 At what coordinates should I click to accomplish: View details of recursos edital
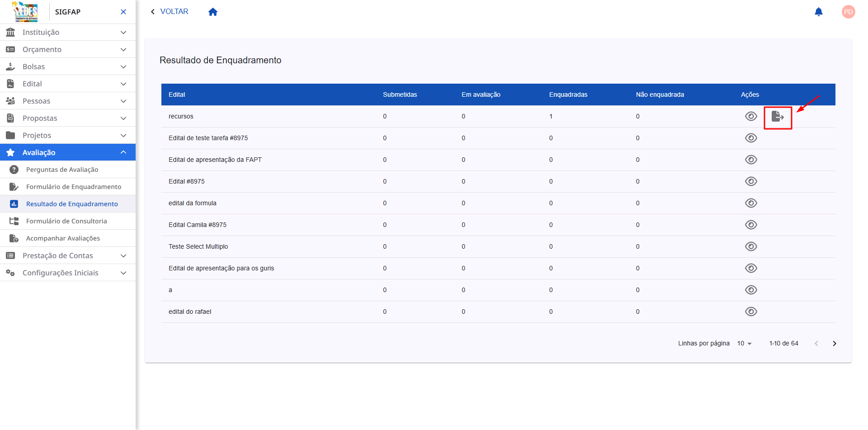click(x=751, y=117)
